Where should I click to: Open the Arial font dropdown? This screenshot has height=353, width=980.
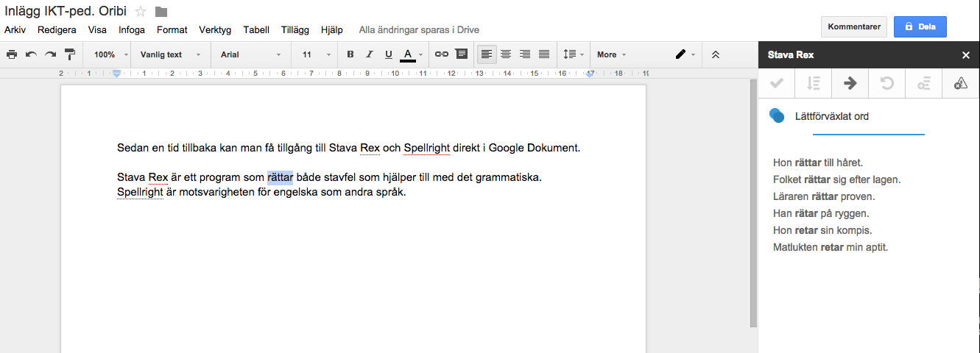click(250, 54)
